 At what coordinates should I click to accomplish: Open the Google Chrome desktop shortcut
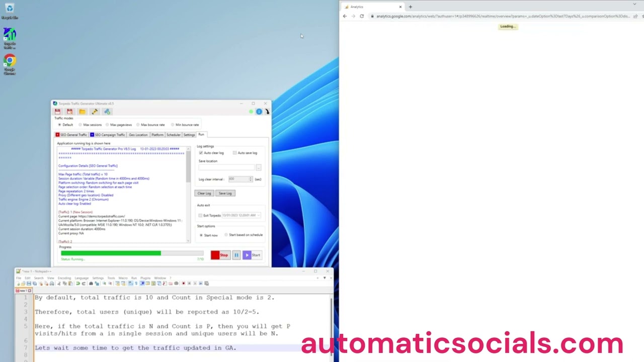coord(10,65)
